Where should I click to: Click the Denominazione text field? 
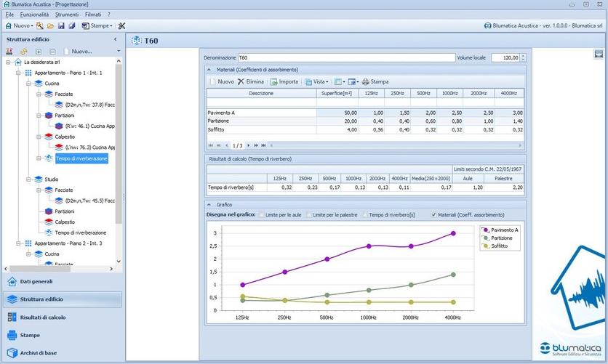pos(345,57)
